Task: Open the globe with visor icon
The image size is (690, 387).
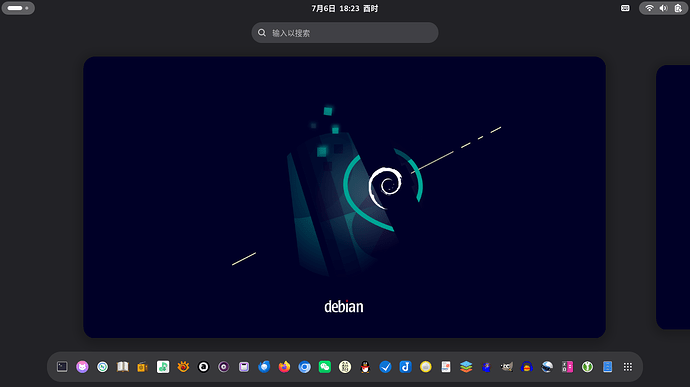Action: point(547,367)
